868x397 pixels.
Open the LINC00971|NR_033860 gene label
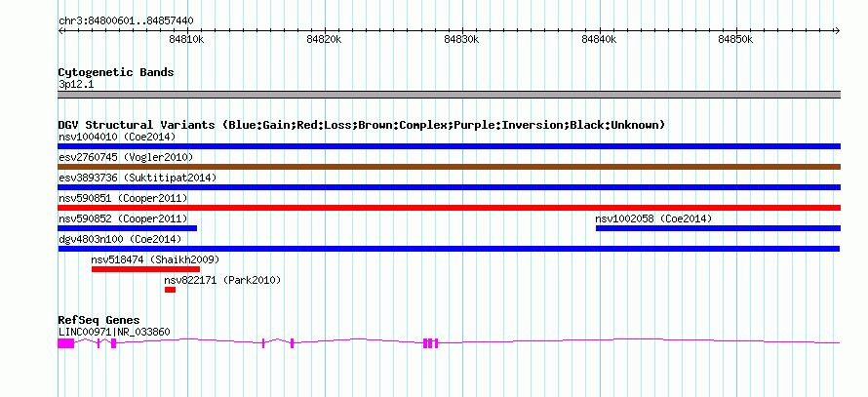coord(114,332)
